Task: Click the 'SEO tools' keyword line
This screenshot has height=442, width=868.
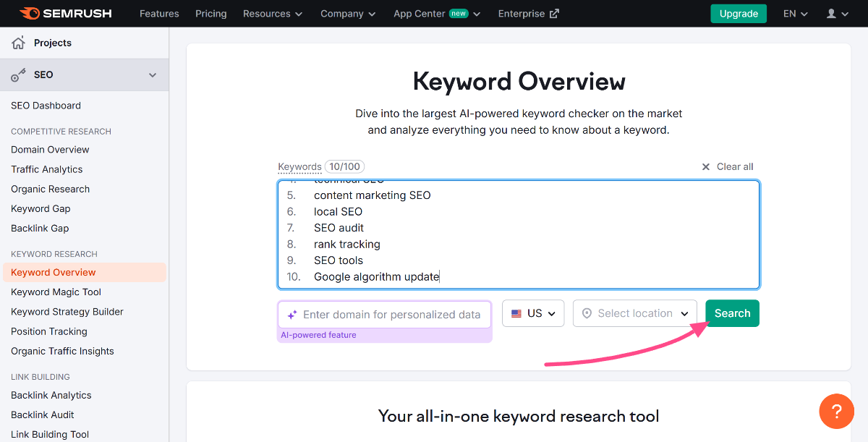Action: point(339,260)
